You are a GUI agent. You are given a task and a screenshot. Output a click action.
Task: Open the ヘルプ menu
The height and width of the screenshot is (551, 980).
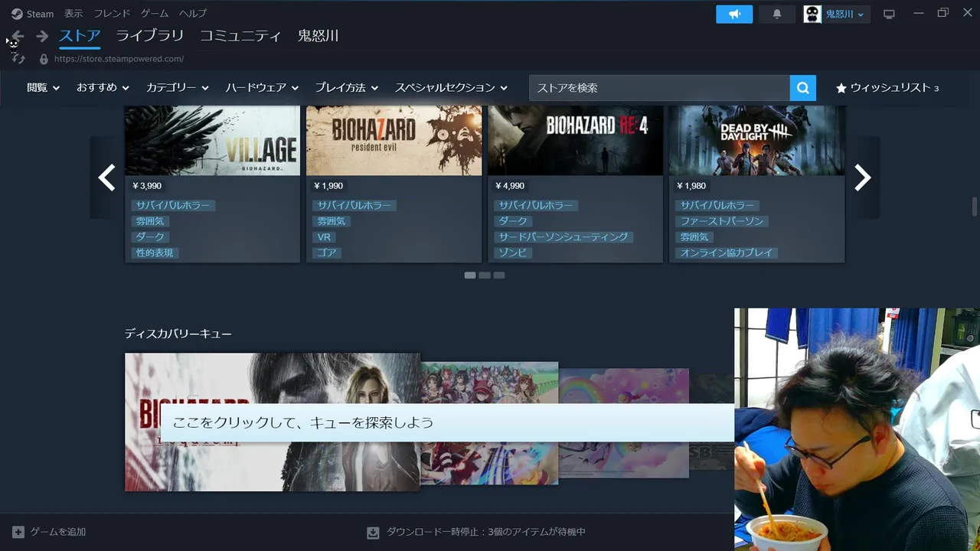(x=193, y=14)
